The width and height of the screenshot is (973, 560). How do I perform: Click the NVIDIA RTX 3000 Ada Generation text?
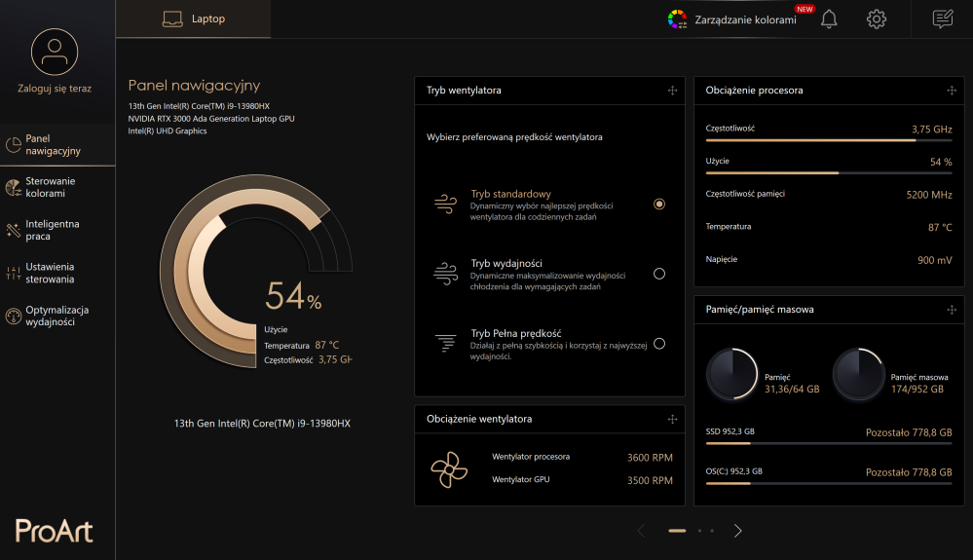pos(211,119)
